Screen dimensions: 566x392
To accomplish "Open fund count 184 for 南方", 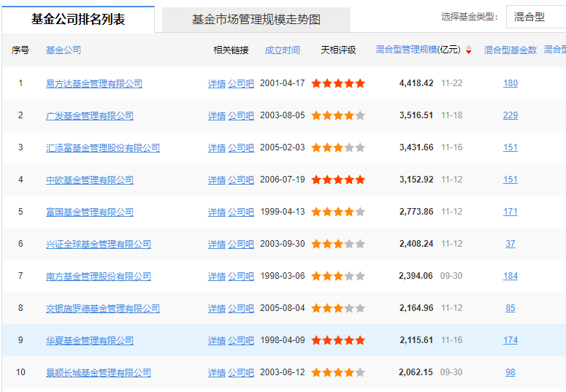I will [510, 276].
